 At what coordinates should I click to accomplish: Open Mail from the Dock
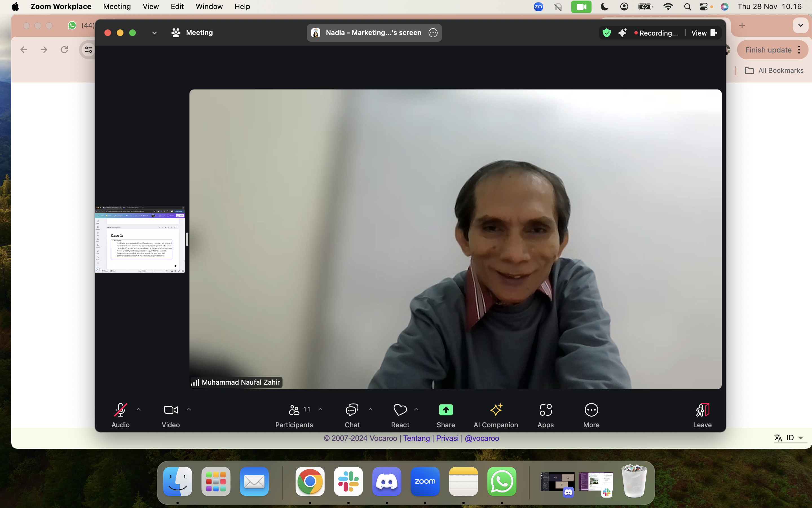254,481
